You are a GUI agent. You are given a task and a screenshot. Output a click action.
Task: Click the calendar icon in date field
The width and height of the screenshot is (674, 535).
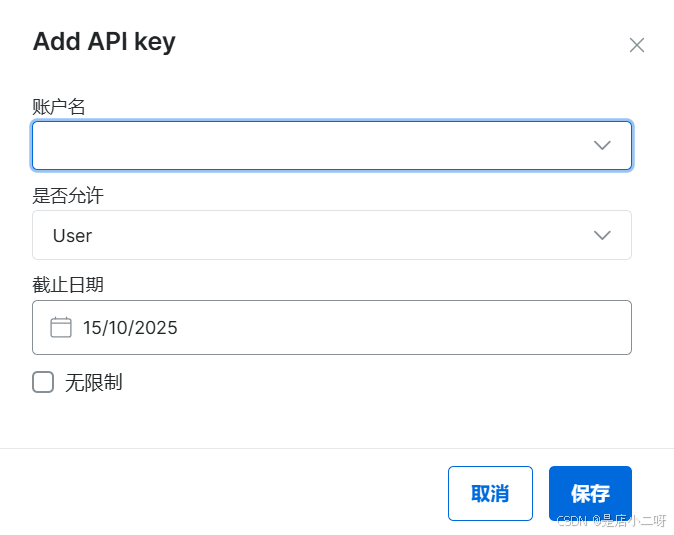61,327
